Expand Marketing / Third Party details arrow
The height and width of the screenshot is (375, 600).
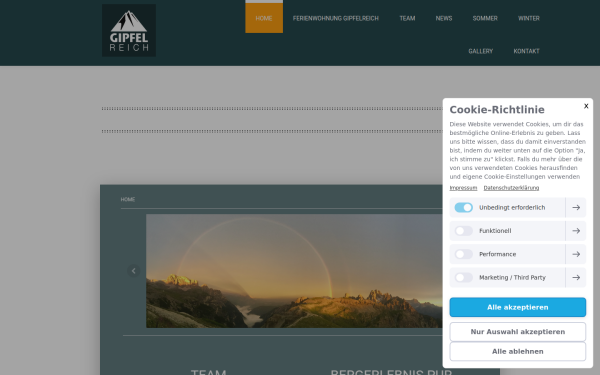[x=576, y=277]
